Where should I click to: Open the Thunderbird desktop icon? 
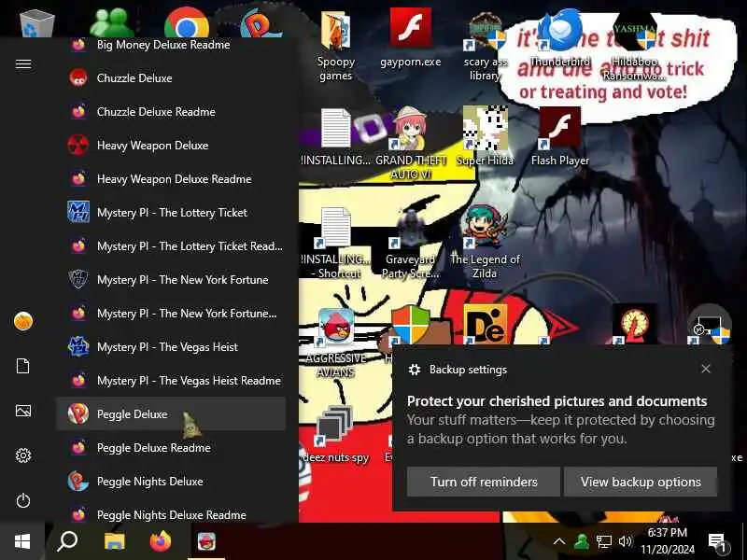point(559,38)
